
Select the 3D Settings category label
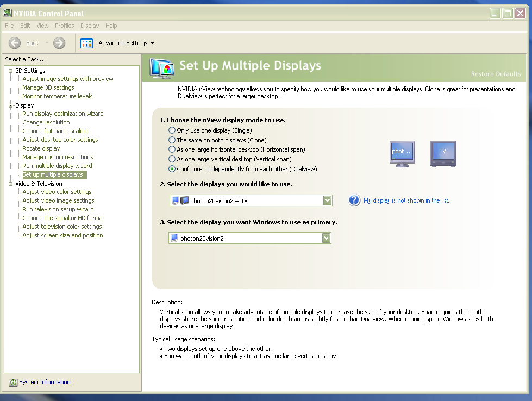(30, 71)
